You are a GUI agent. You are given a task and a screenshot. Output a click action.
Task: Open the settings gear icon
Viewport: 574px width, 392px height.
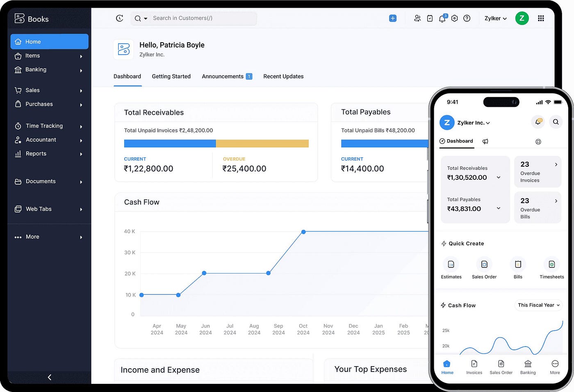click(x=454, y=18)
